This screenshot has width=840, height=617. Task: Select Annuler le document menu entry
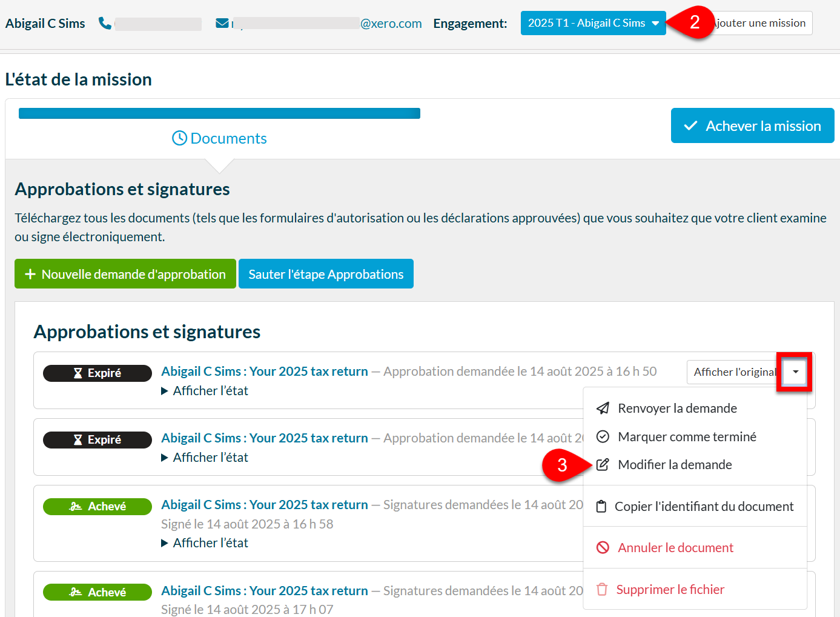[x=675, y=548]
